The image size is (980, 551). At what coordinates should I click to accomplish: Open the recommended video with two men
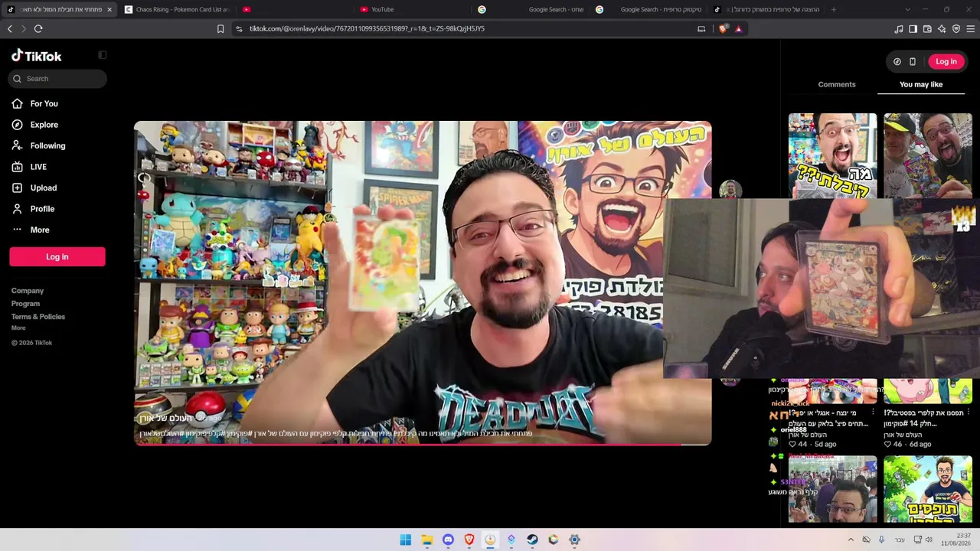pyautogui.click(x=928, y=155)
